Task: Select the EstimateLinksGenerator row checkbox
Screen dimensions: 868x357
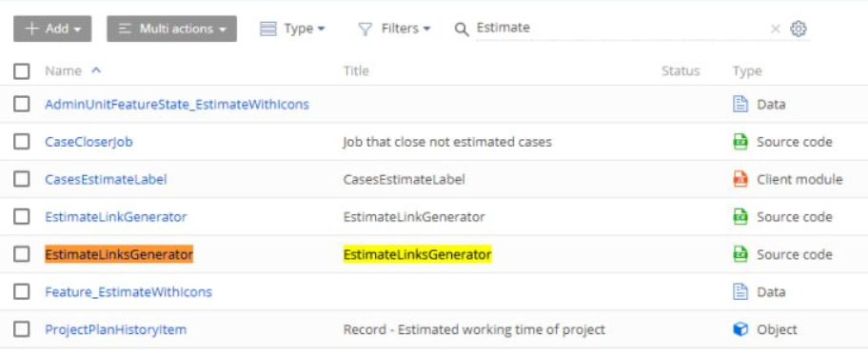Action: pos(22,254)
